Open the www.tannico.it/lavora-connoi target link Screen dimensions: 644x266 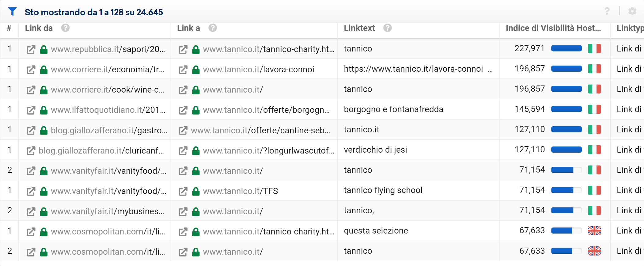pyautogui.click(x=259, y=69)
